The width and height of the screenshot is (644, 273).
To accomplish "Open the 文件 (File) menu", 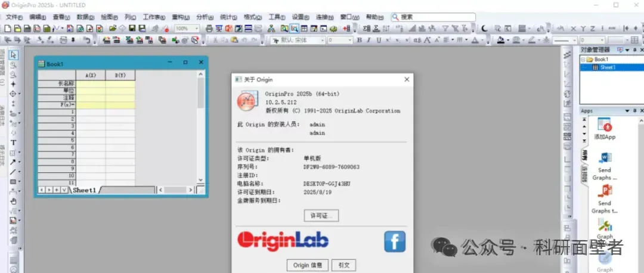I will [14, 17].
